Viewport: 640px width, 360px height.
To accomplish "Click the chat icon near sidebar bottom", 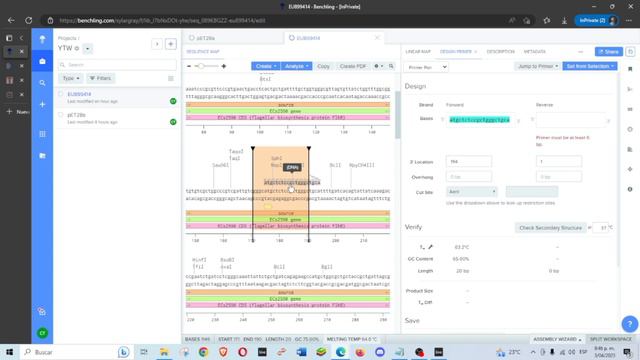I will [x=42, y=312].
